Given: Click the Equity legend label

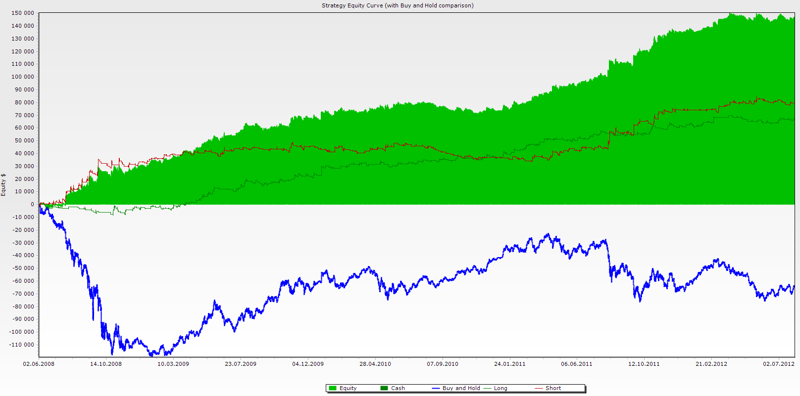Looking at the screenshot, I should (348, 388).
